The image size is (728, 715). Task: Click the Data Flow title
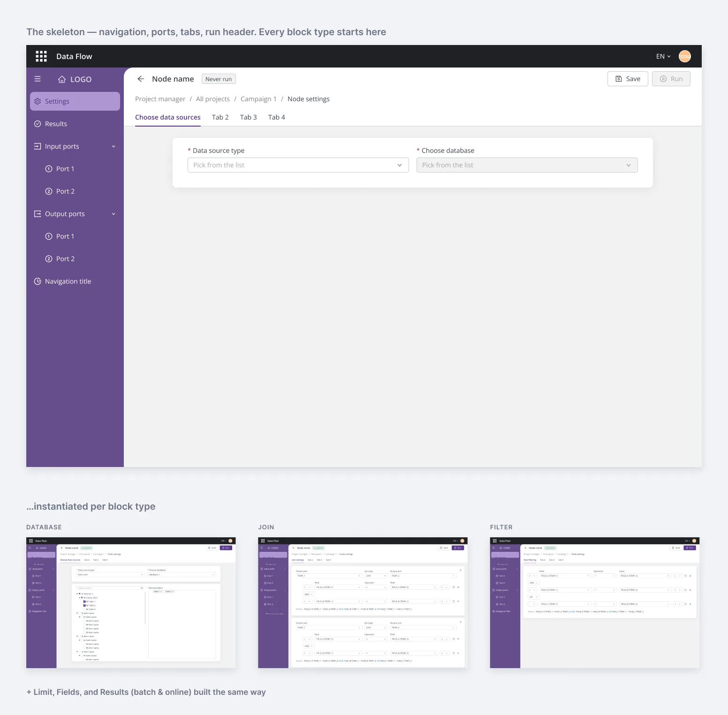pyautogui.click(x=74, y=56)
